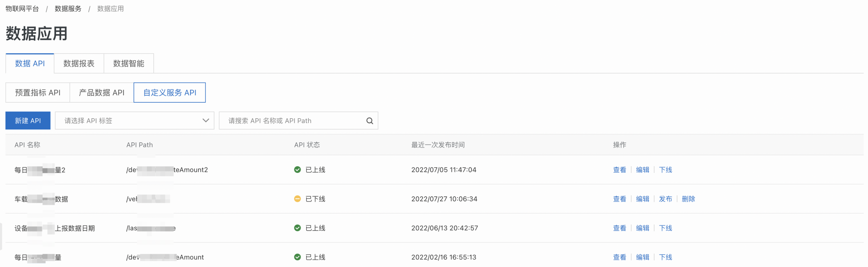
Task: Select the 产品数据 API sub-tab
Action: [102, 93]
